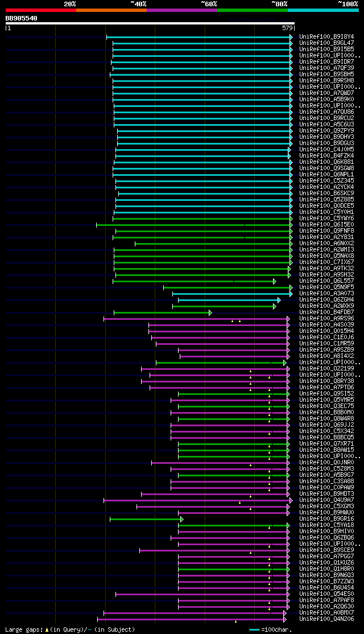
Task: Click the green alignment bar of UniRef100_B4FDB7
Action: [x=163, y=312]
